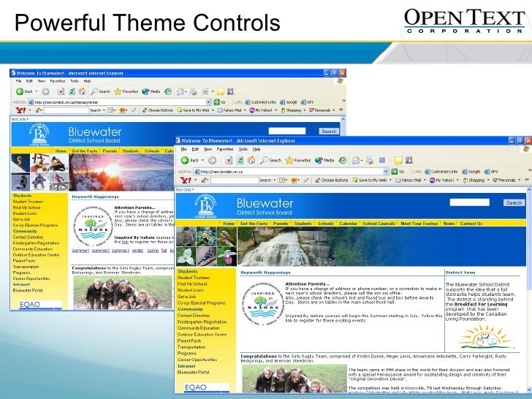Screen dimensions: 532x399
Task: Click summer1 theme link in back window
Action: point(80,251)
